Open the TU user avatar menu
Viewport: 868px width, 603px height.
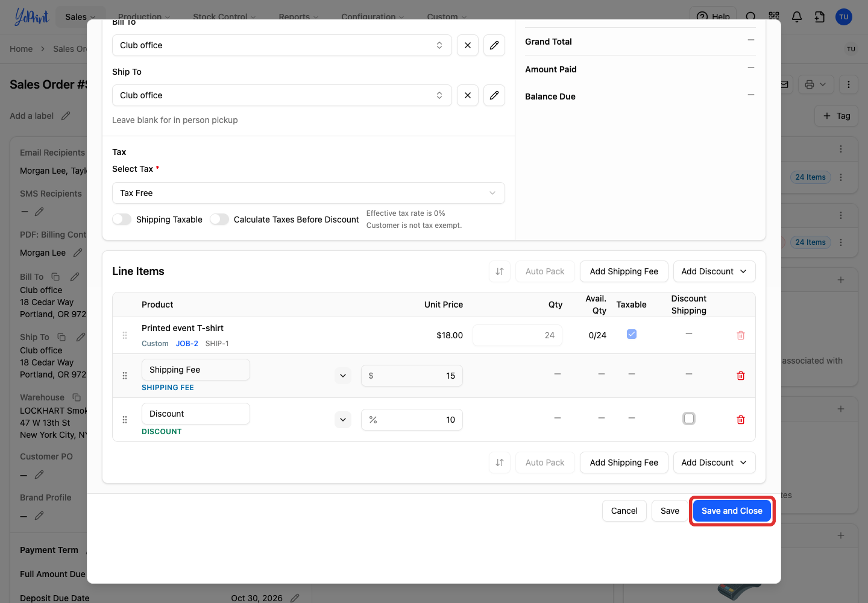click(x=844, y=17)
